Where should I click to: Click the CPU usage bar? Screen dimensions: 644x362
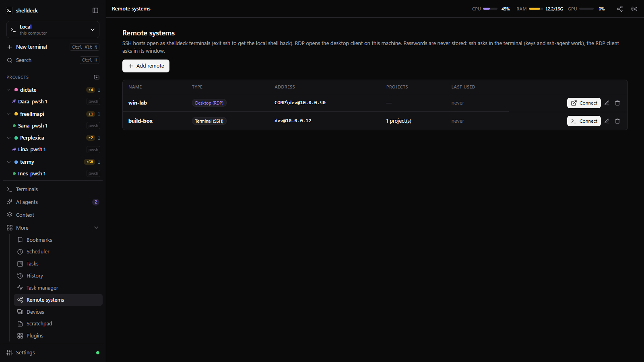[x=490, y=9]
